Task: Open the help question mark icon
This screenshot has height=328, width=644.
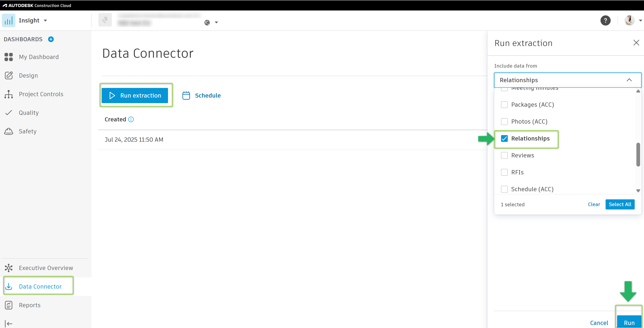Action: [605, 20]
